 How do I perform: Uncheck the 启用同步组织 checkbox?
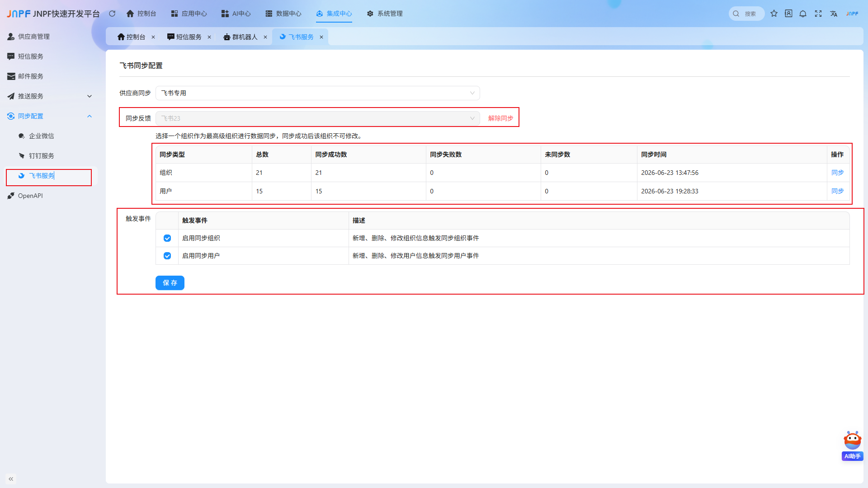click(x=167, y=238)
